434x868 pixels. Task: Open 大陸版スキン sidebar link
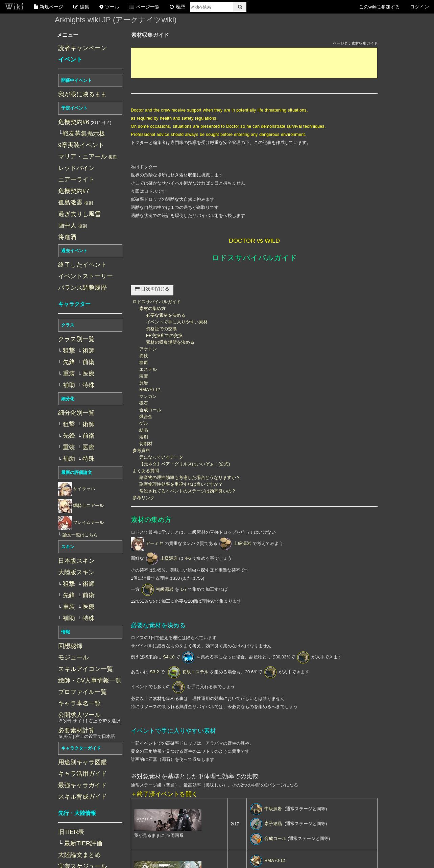click(76, 572)
